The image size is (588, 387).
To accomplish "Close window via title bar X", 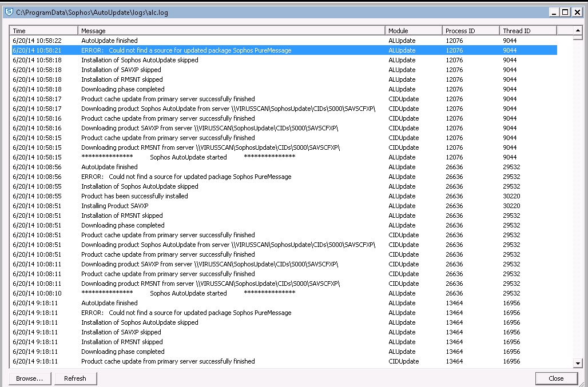I will pos(577,13).
